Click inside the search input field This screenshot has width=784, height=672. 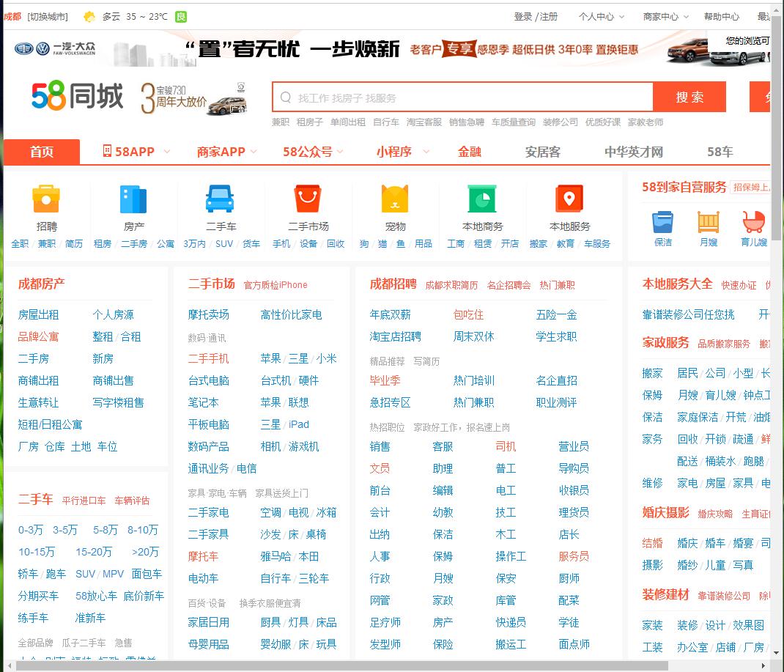click(462, 97)
